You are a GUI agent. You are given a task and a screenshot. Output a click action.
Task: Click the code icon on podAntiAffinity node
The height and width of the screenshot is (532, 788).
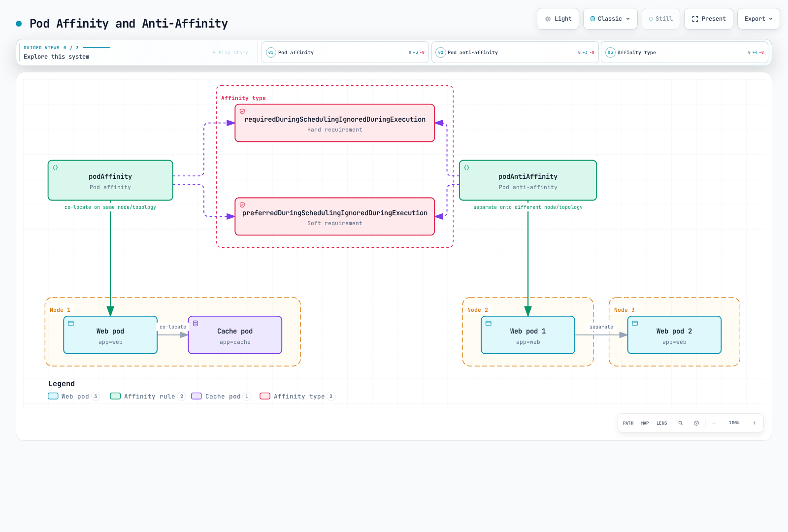coord(467,167)
